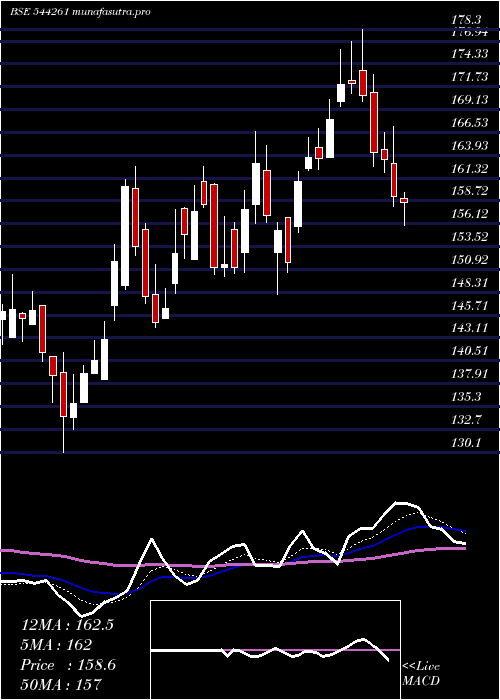
Task: Click the 135.3 price level label
Action: [467, 397]
